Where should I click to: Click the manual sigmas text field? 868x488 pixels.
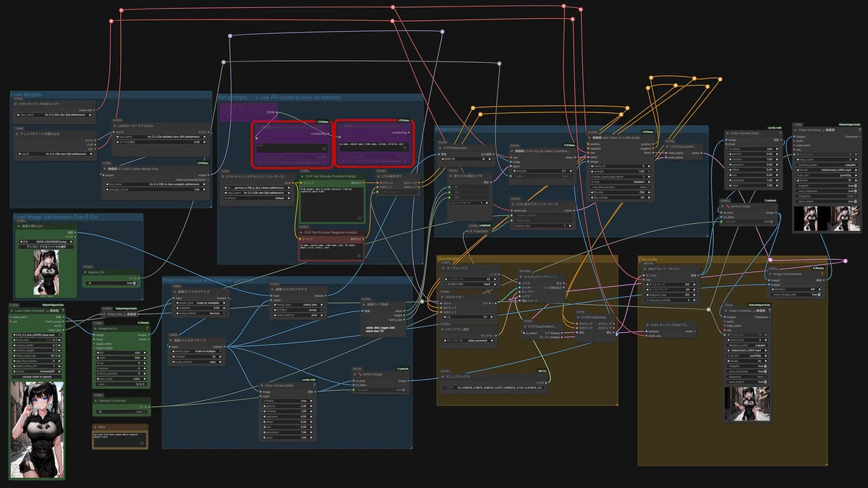(492, 387)
